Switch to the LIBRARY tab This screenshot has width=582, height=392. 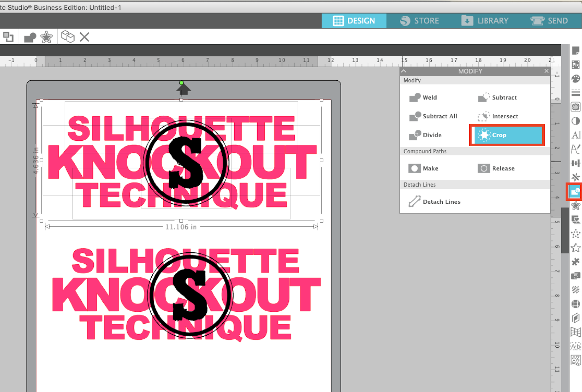[x=486, y=21]
